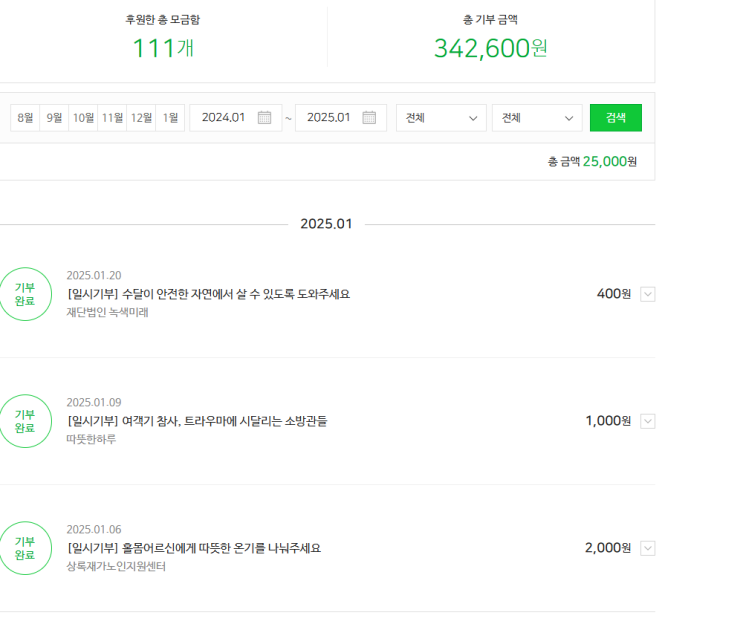This screenshot has height=624, width=743.
Task: Open the end date calendar icon
Action: 369,118
